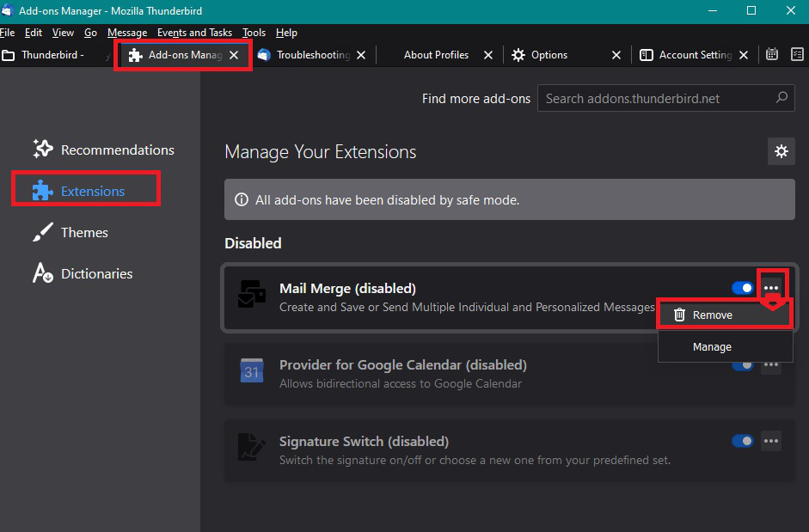Open the add-on tools gear menu
Viewport: 809px width, 532px height.
click(x=781, y=151)
